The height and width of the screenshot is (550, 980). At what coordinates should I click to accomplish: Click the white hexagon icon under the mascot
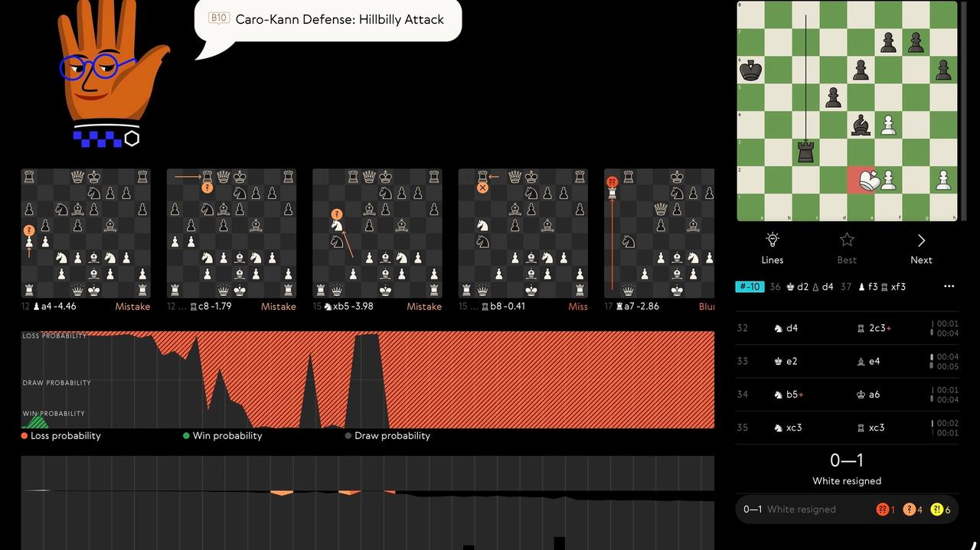[x=132, y=138]
